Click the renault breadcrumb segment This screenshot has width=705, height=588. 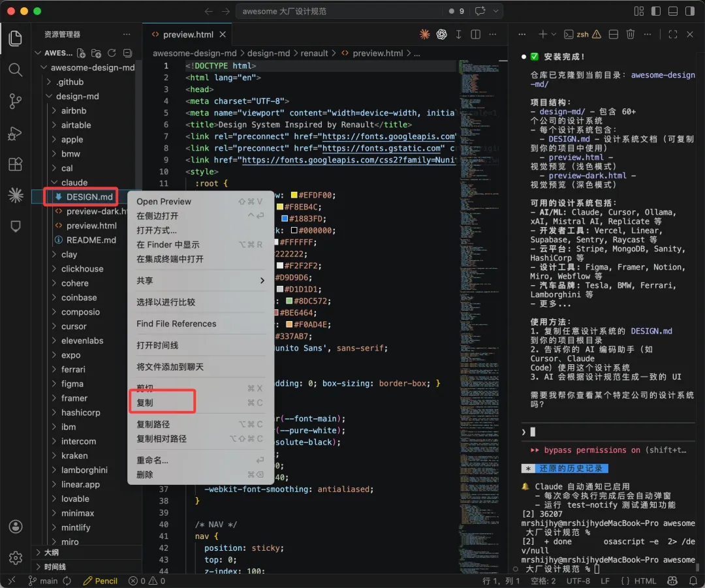(314, 53)
